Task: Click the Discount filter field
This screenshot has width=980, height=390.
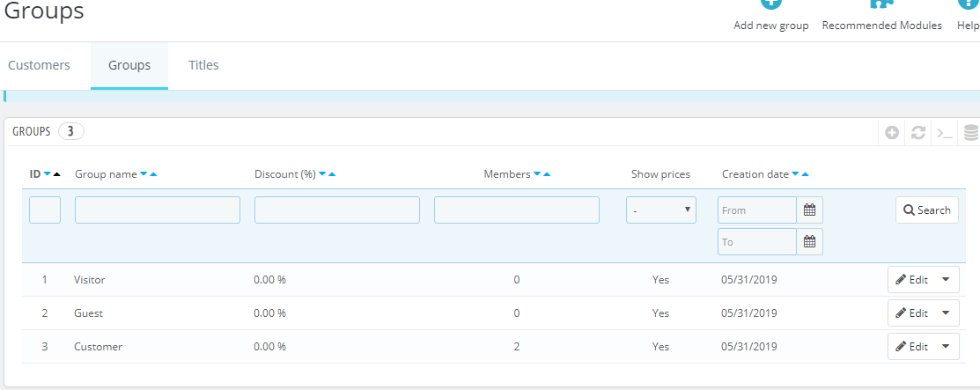Action: pyautogui.click(x=337, y=210)
